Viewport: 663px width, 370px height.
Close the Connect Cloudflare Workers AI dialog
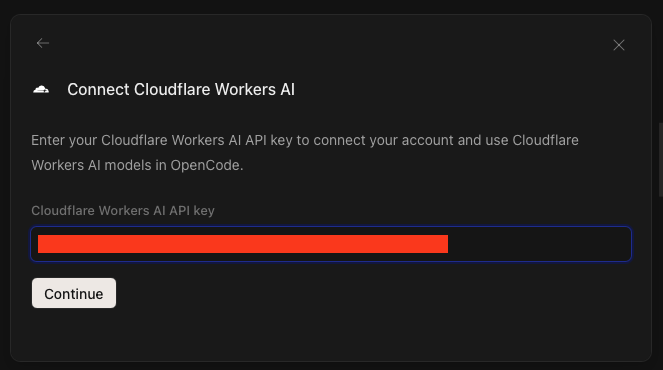click(x=619, y=45)
